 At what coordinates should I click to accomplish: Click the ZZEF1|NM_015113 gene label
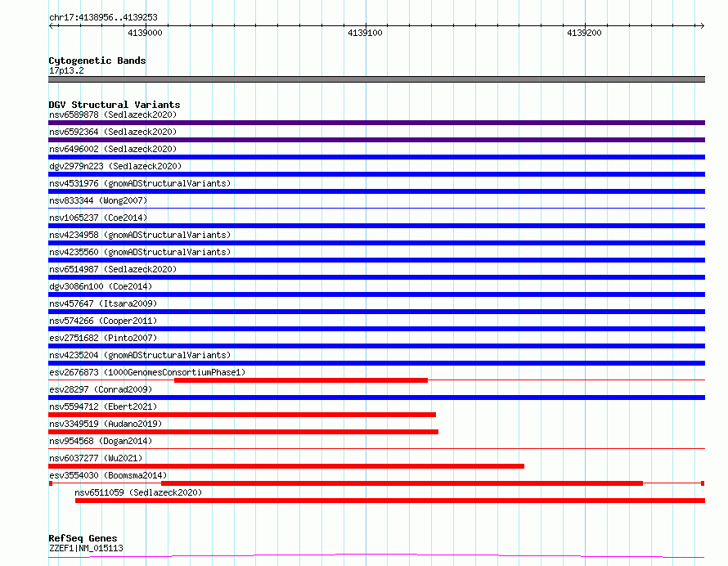coord(86,548)
